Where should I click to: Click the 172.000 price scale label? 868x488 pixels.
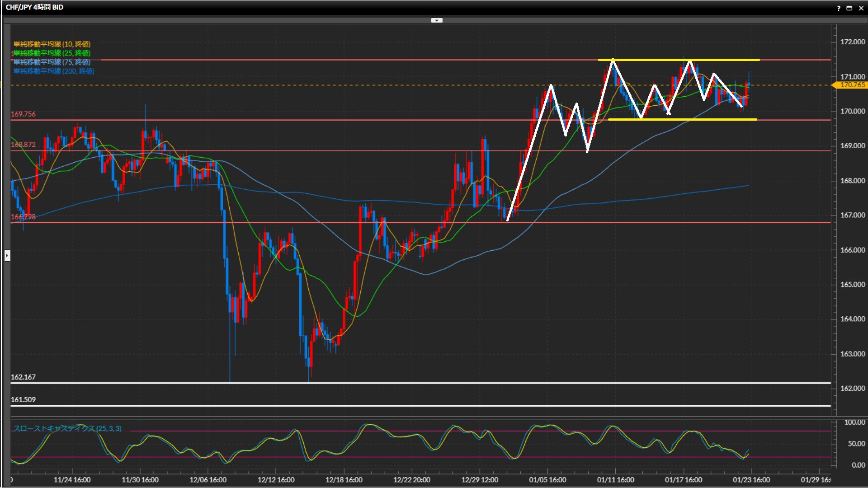pyautogui.click(x=852, y=42)
